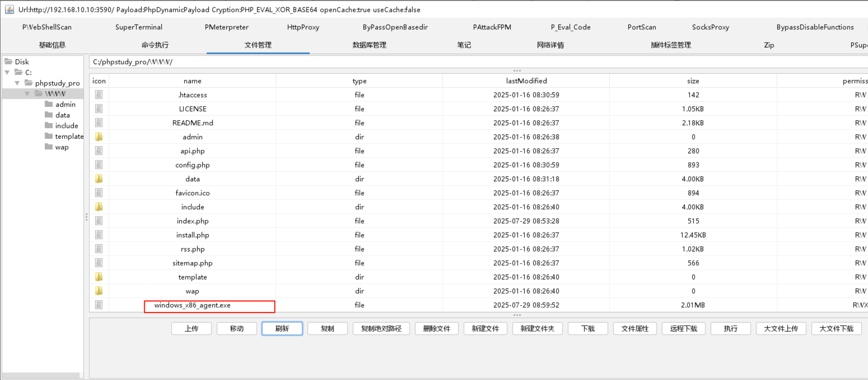Click the file icon beside favicon.ico
868x380 pixels.
99,193
